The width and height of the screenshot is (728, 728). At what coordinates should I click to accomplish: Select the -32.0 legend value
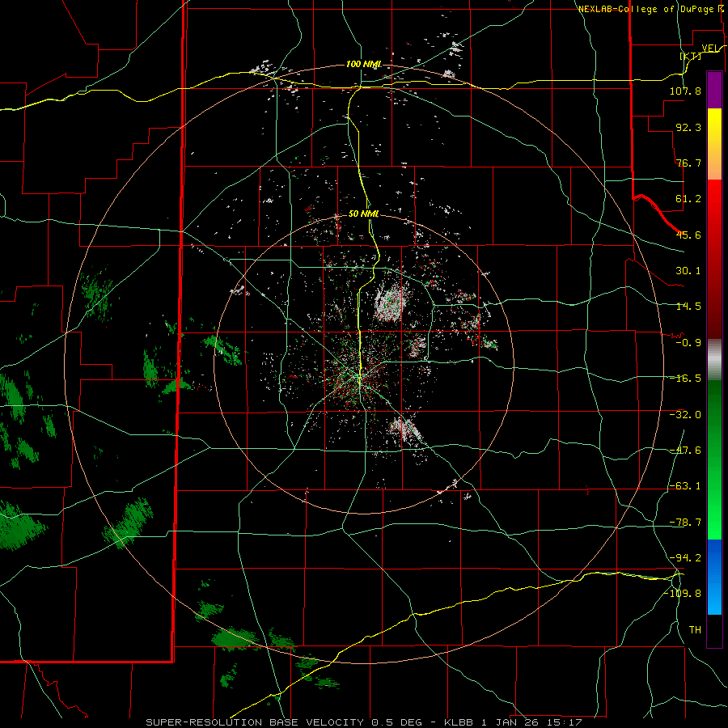pyautogui.click(x=685, y=415)
